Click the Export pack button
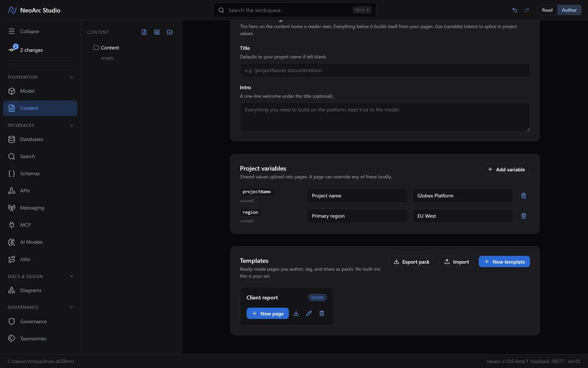 pyautogui.click(x=411, y=262)
